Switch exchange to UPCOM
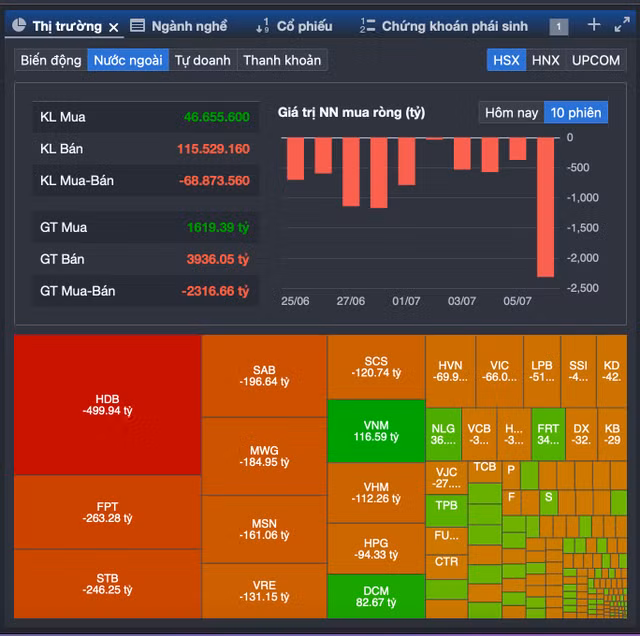Viewport: 640px width, 636px height. [x=596, y=60]
